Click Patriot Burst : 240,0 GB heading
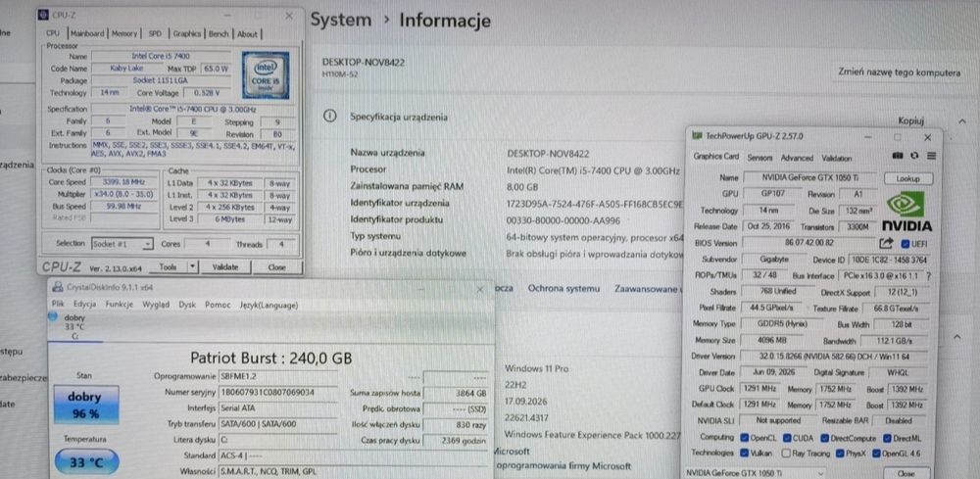980x479 pixels. pyautogui.click(x=270, y=358)
